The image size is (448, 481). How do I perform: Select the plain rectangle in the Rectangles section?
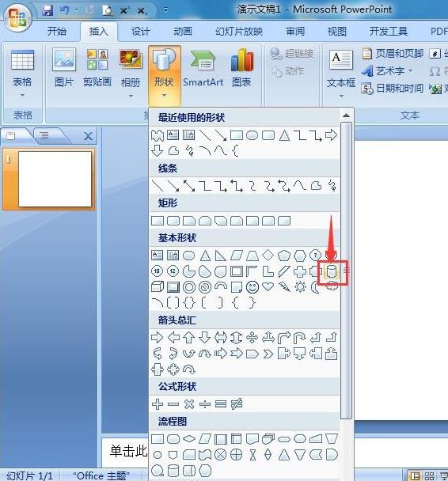158,221
